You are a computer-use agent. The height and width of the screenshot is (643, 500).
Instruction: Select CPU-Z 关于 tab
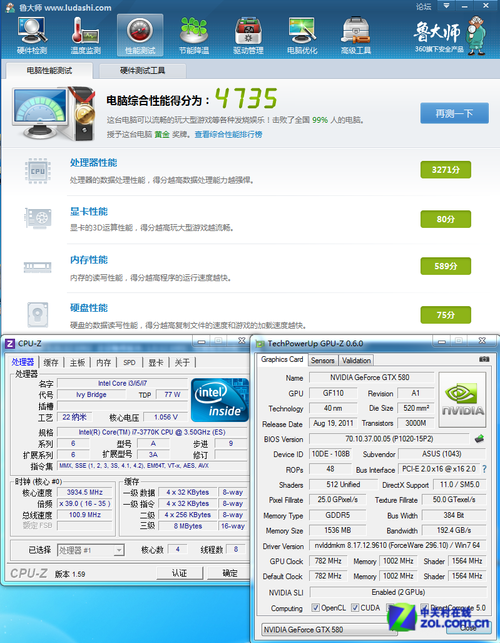pos(182,363)
